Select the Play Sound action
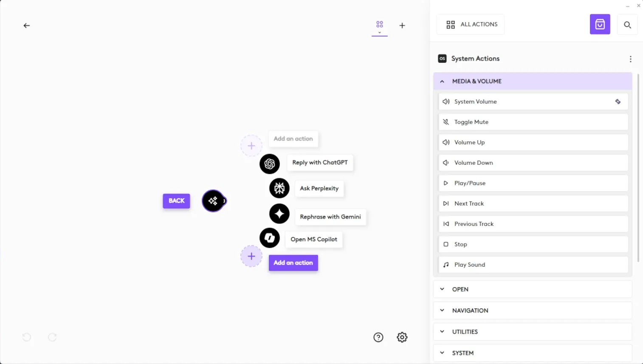Image resolution: width=643 pixels, height=364 pixels. pyautogui.click(x=533, y=265)
